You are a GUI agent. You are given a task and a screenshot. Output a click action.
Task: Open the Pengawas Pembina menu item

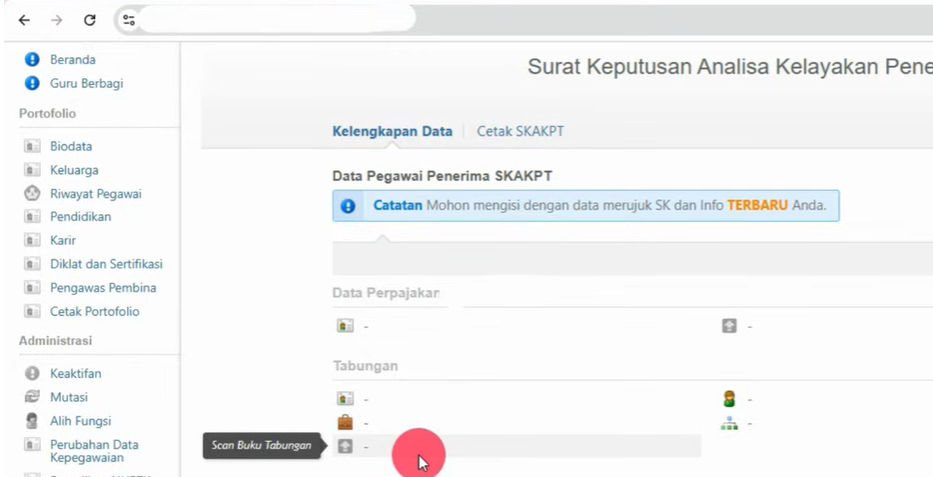click(x=103, y=288)
